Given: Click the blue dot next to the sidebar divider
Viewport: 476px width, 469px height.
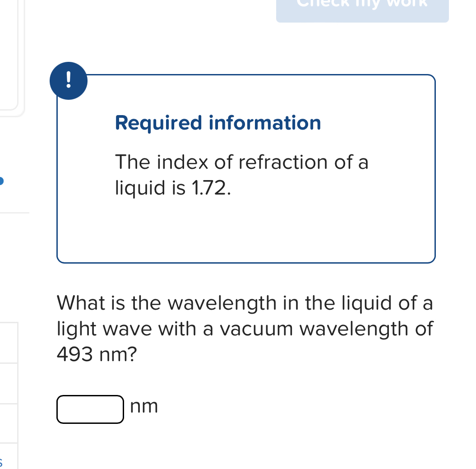Looking at the screenshot, I should click(2, 180).
